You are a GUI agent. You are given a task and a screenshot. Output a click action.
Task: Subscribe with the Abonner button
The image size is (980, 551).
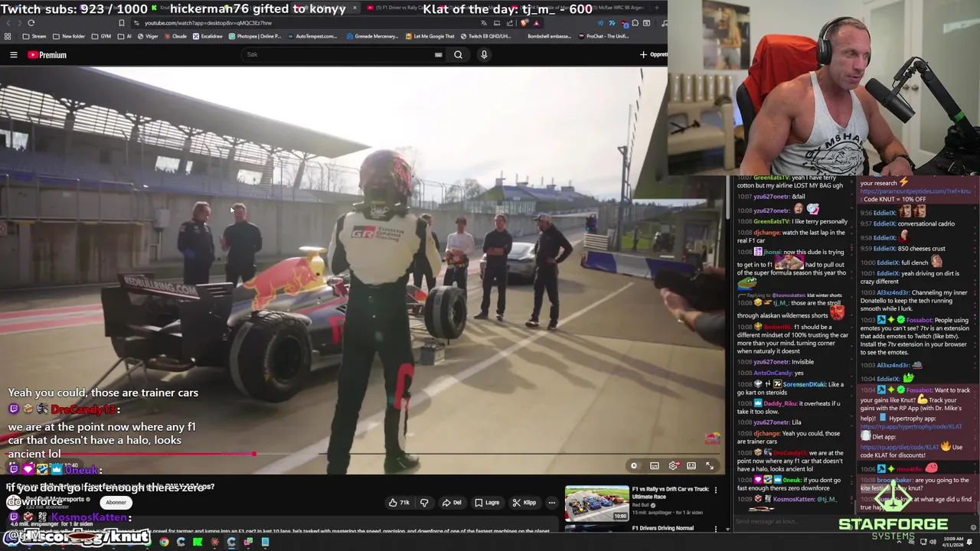pos(116,503)
